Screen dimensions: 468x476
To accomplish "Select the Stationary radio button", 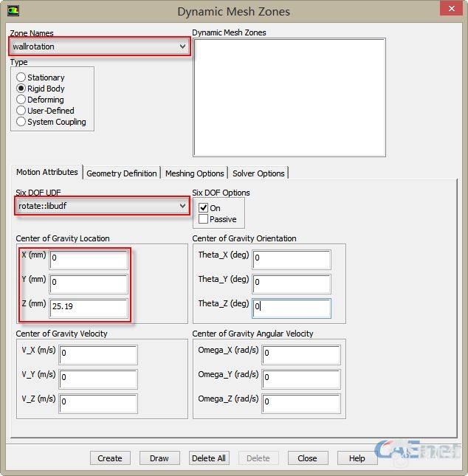I will coord(21,77).
